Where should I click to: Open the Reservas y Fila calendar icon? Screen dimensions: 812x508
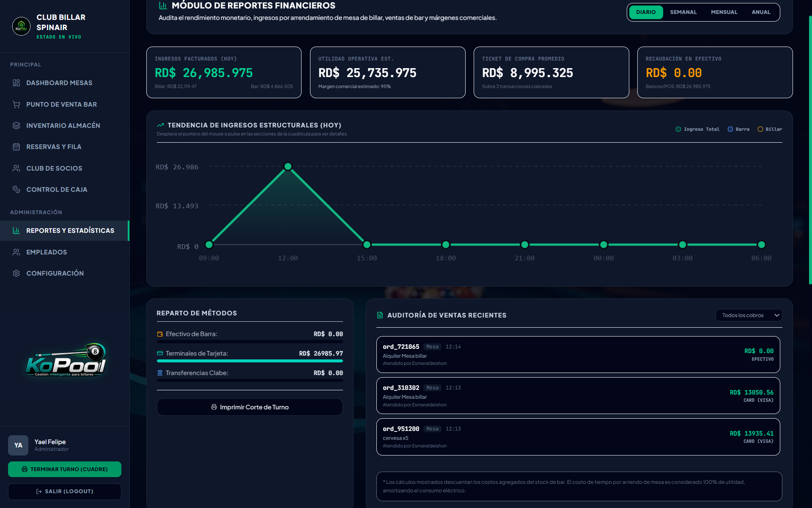16,147
